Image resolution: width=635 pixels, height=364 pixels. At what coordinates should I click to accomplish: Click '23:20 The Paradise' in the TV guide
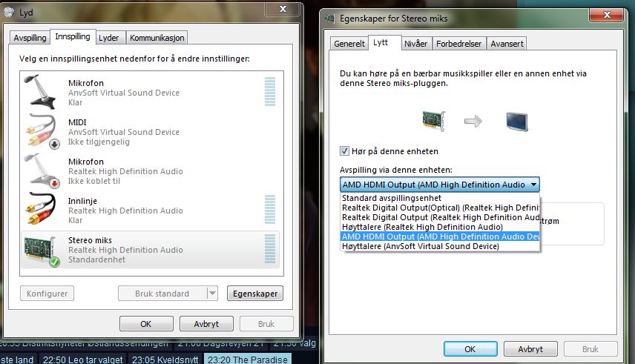(248, 359)
